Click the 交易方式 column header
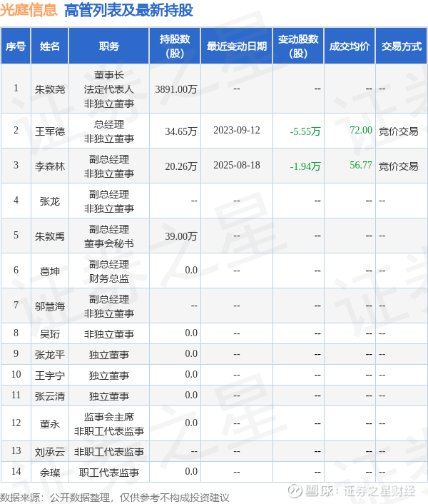The image size is (428, 504). pos(402,46)
